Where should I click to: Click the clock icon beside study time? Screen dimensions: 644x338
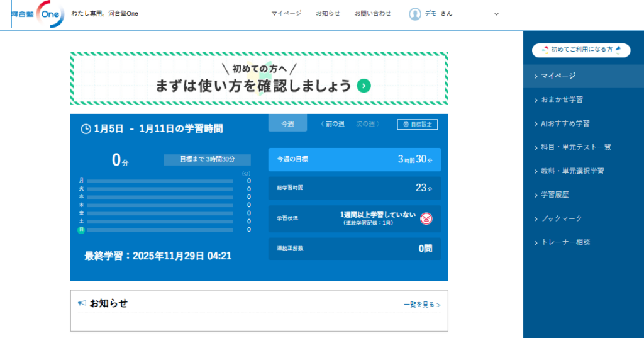[x=86, y=129]
